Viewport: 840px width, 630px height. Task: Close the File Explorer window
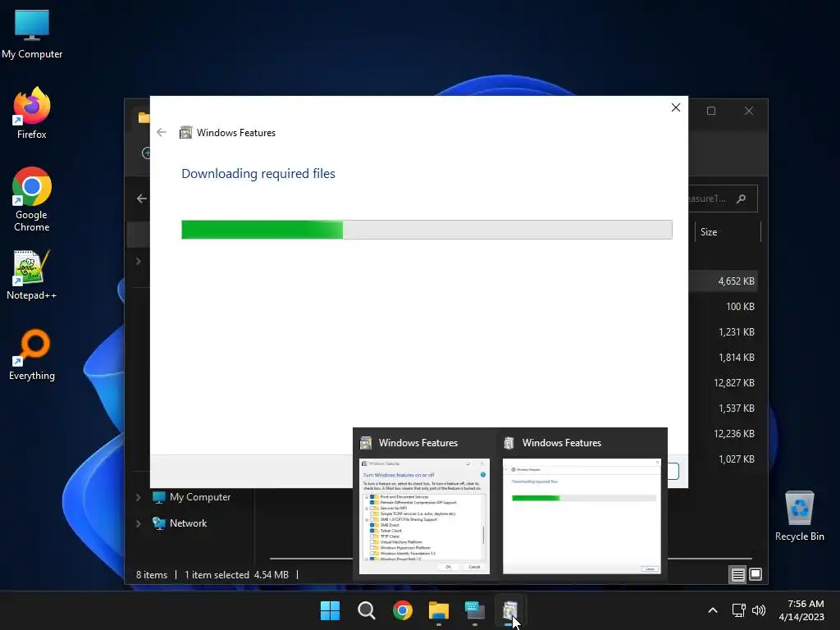pos(748,111)
